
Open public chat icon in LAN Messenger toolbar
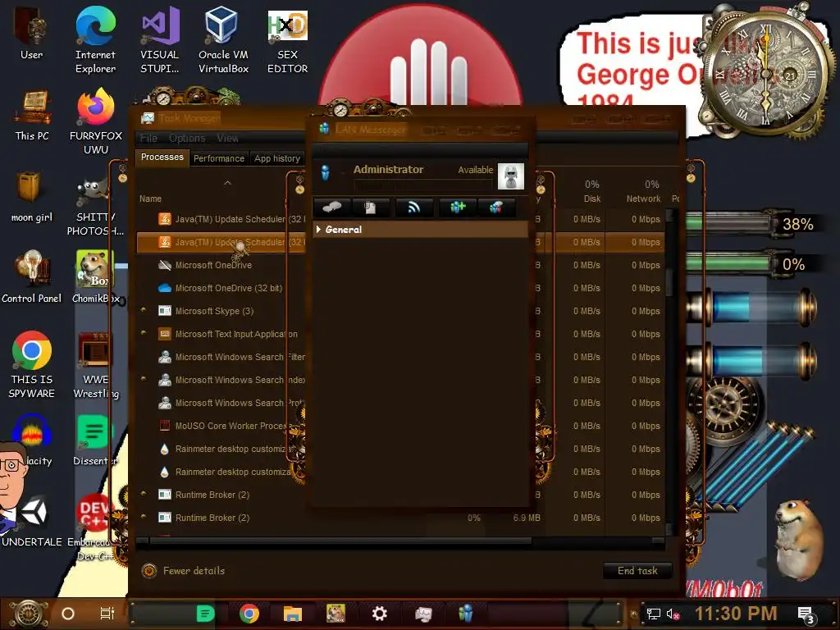[496, 208]
